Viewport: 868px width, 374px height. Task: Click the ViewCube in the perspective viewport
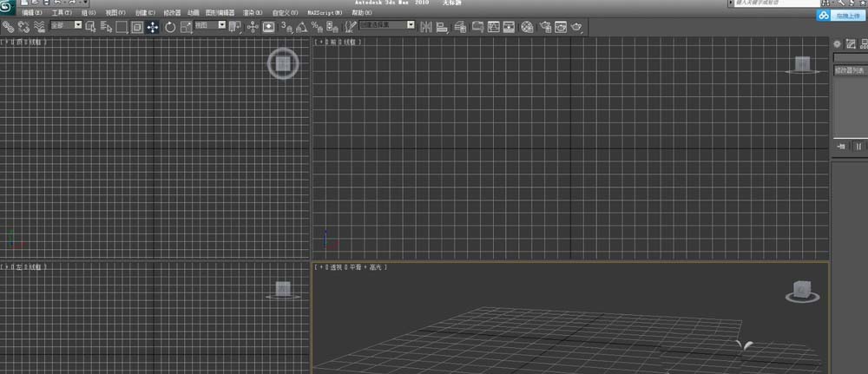tap(802, 292)
